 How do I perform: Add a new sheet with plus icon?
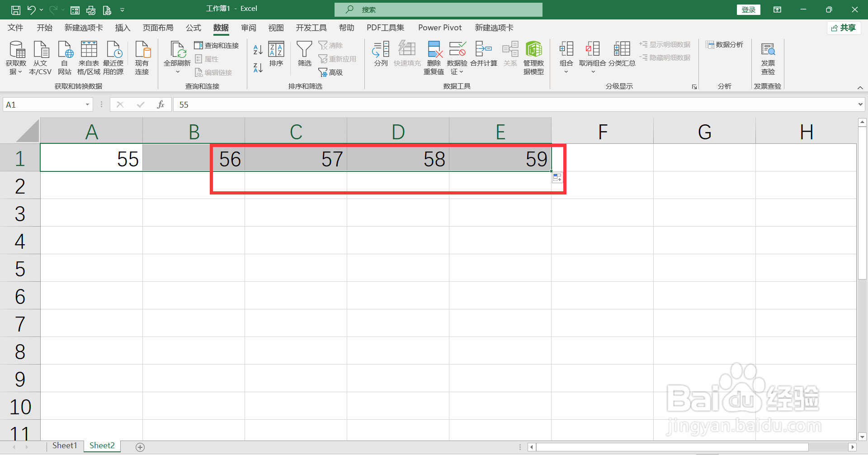coord(140,447)
